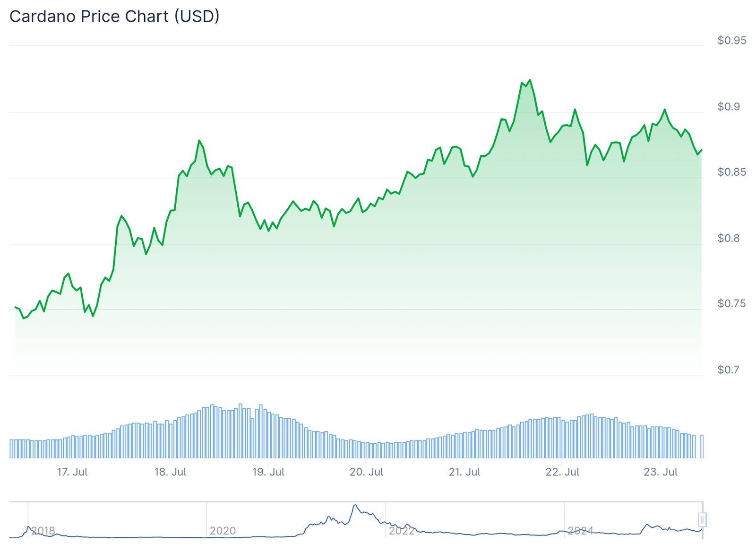Viewport: 756px width, 552px height.
Task: Click the $0.9 price axis label
Action: coord(729,107)
